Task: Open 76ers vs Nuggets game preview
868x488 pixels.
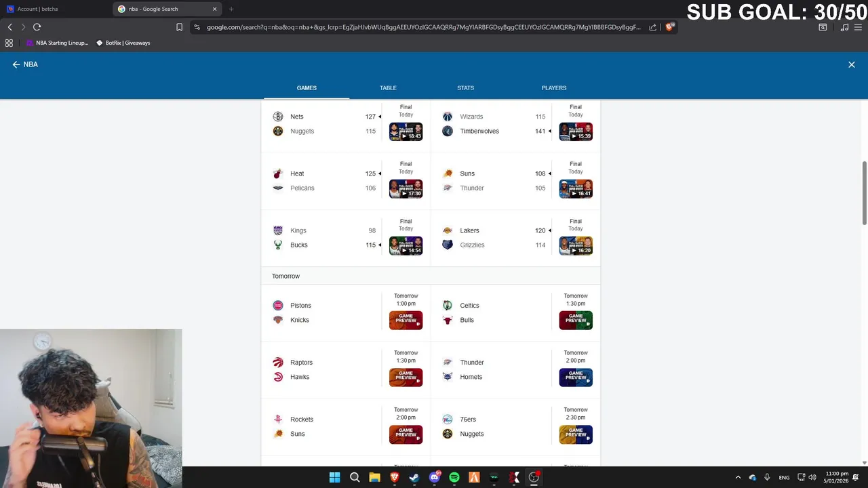Action: pos(576,434)
